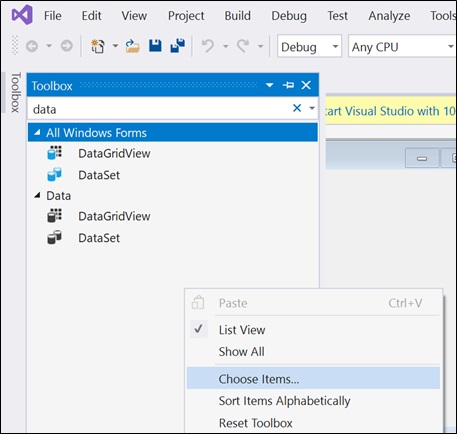Click the Navigate Forward arrow icon
Image resolution: width=457 pixels, height=434 pixels.
(66, 46)
